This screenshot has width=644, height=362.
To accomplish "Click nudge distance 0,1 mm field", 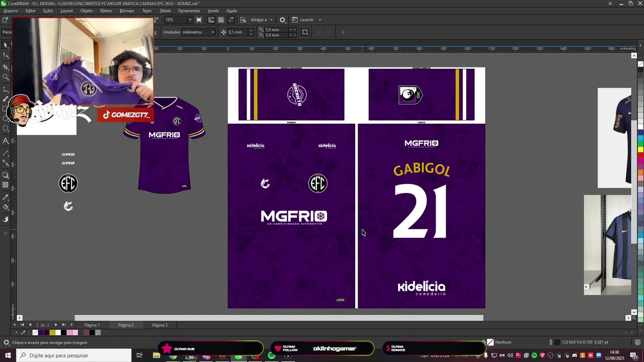I will (238, 32).
